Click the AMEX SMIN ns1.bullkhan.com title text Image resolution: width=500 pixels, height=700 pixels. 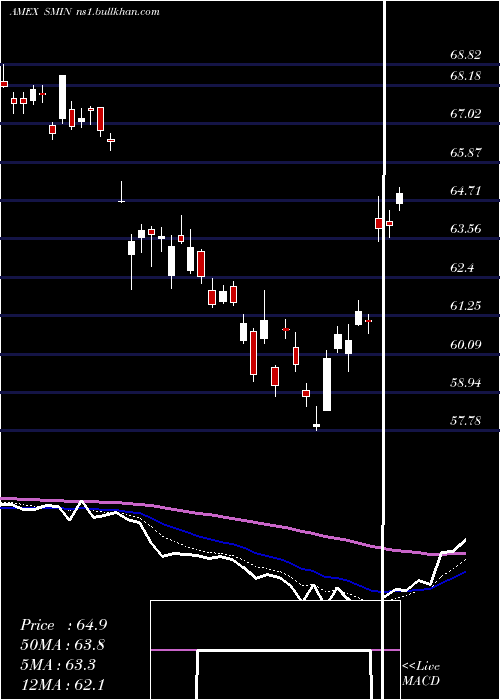84,12
